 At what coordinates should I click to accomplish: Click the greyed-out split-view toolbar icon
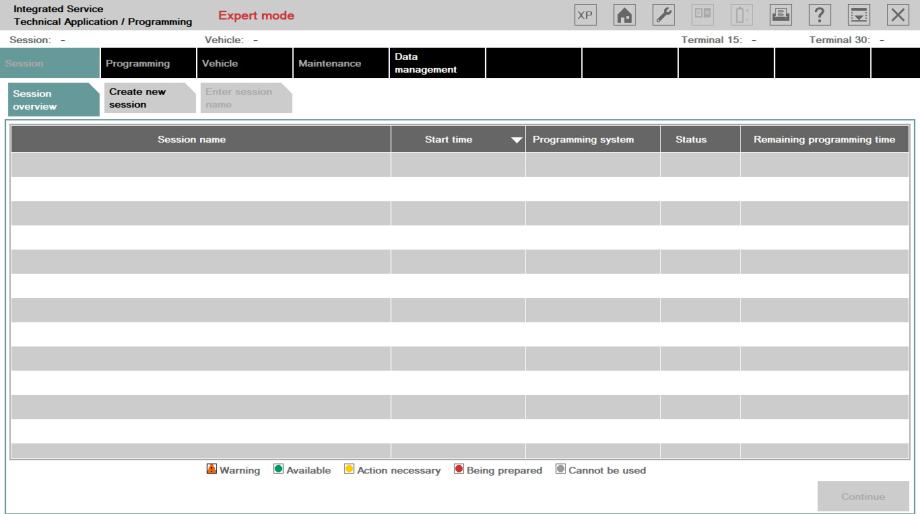702,15
